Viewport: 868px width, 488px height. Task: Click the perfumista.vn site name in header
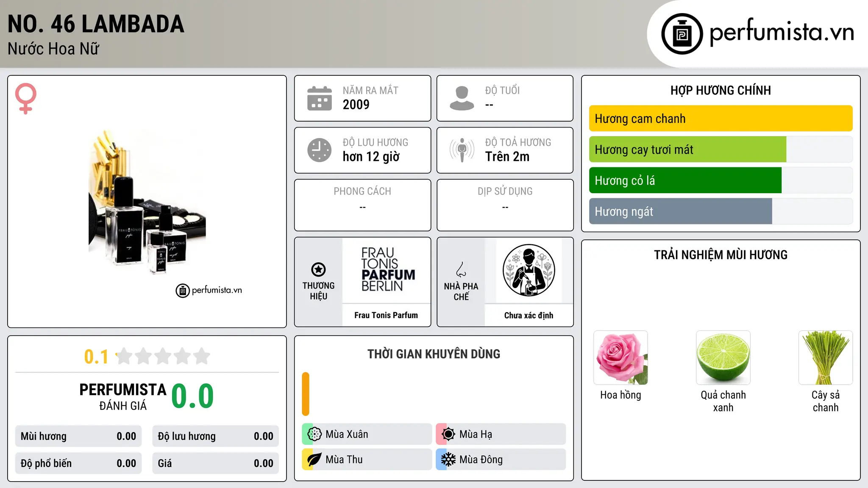(x=782, y=33)
